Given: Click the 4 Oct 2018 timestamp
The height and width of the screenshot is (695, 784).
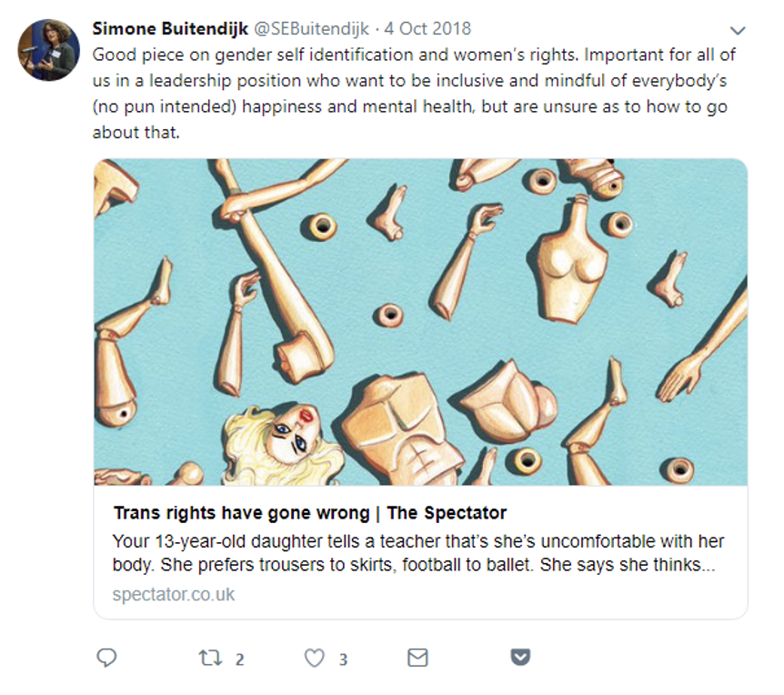Looking at the screenshot, I should 429,29.
